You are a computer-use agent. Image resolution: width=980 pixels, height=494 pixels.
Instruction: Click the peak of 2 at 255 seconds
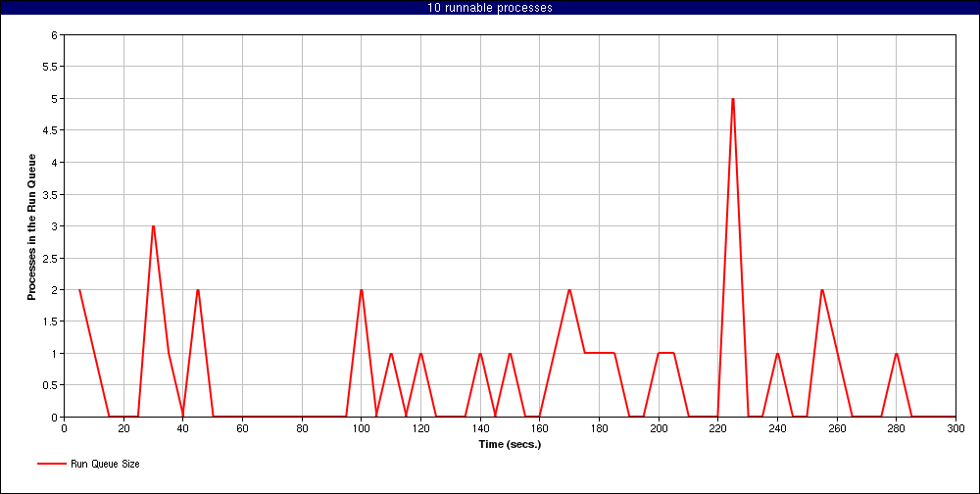pyautogui.click(x=822, y=289)
